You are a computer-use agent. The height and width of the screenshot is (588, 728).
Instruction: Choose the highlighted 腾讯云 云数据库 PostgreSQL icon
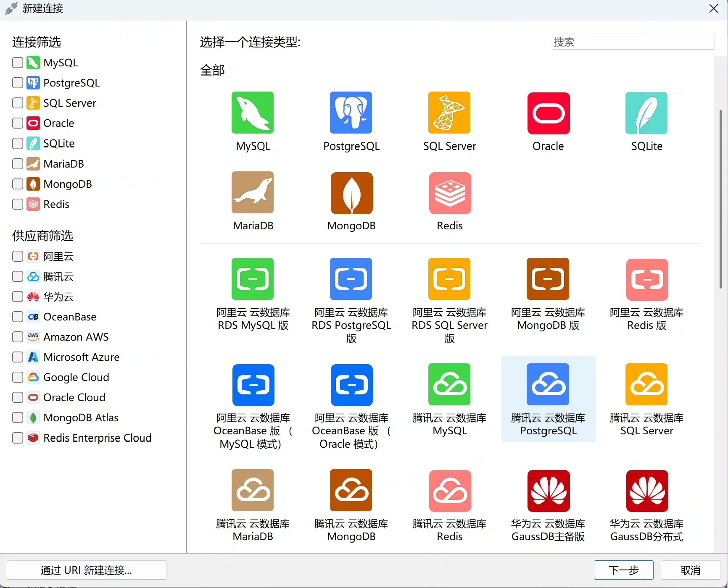(548, 384)
